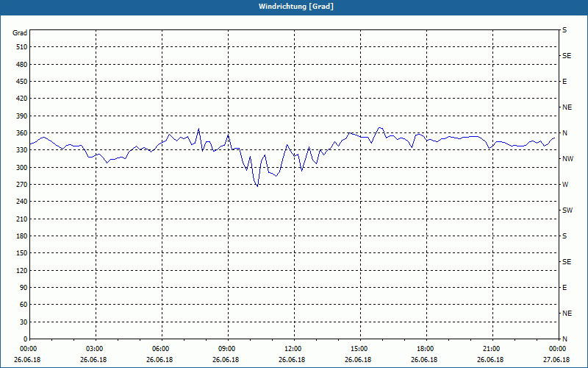Viewport: 588px width, 368px height.
Task: Click the E compass label beside the 90 gridline
Action: click(x=564, y=288)
